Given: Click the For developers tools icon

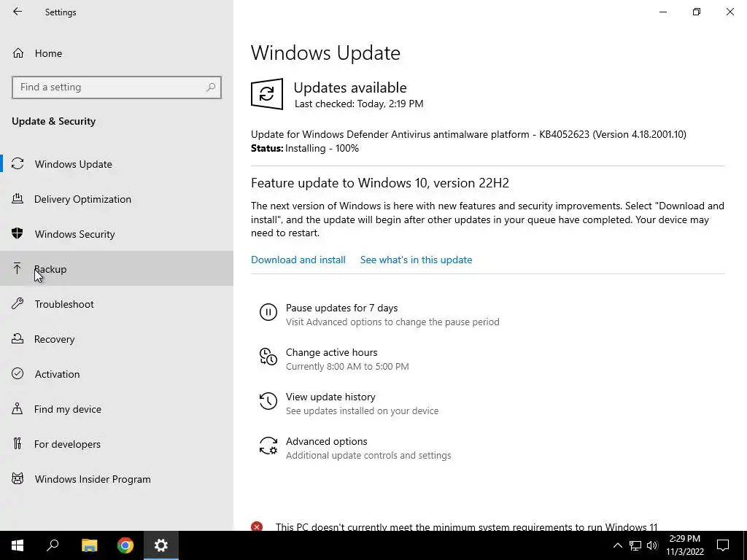Looking at the screenshot, I should pos(18,443).
